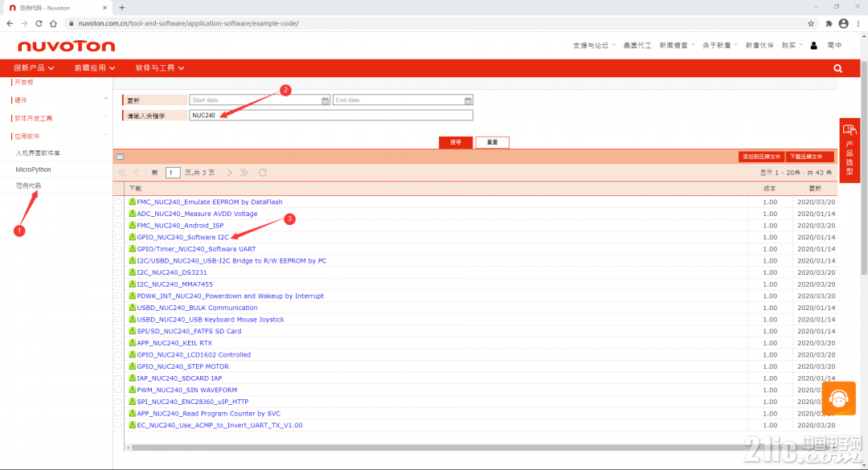Screen dimensions: 868x470
Task: Open 开发板 in the sidebar
Action: pos(24,82)
